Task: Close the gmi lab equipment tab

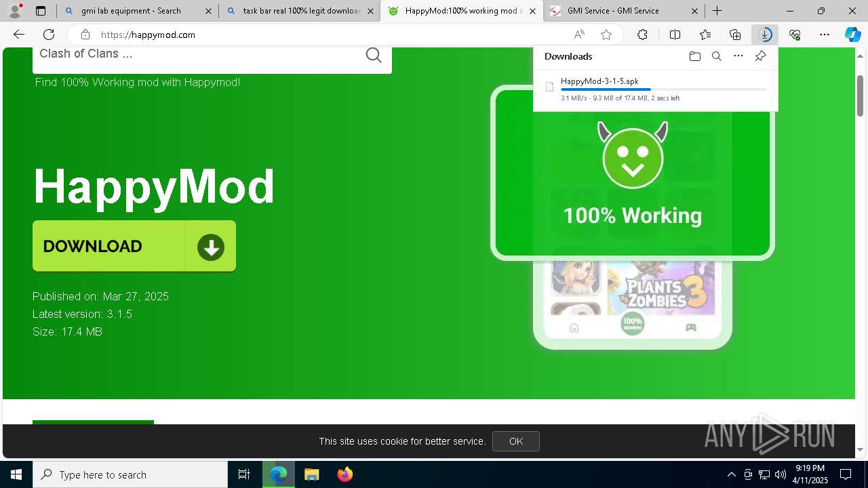Action: point(208,11)
